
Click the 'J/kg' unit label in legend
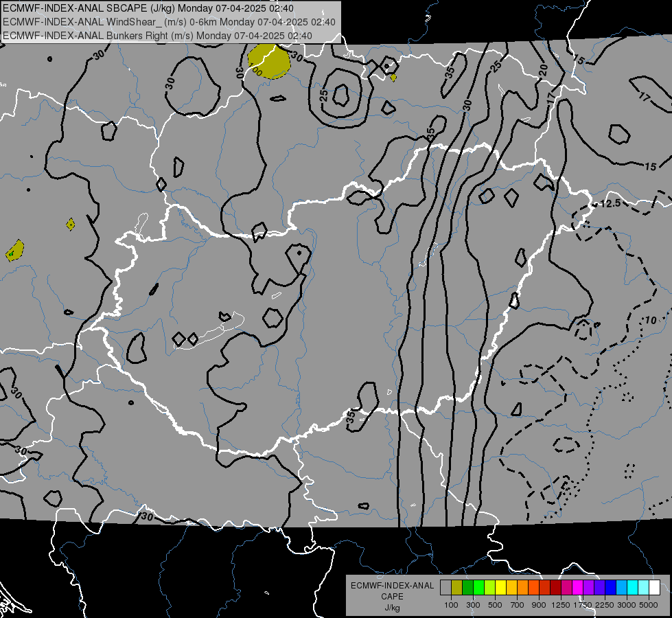coord(392,608)
